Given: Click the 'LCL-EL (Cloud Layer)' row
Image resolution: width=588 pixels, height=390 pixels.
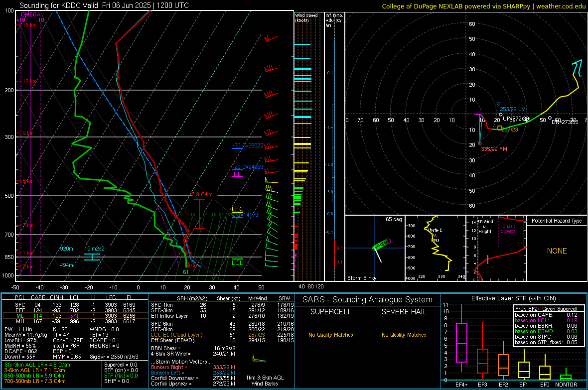Looking at the screenshot, I should coord(222,335).
